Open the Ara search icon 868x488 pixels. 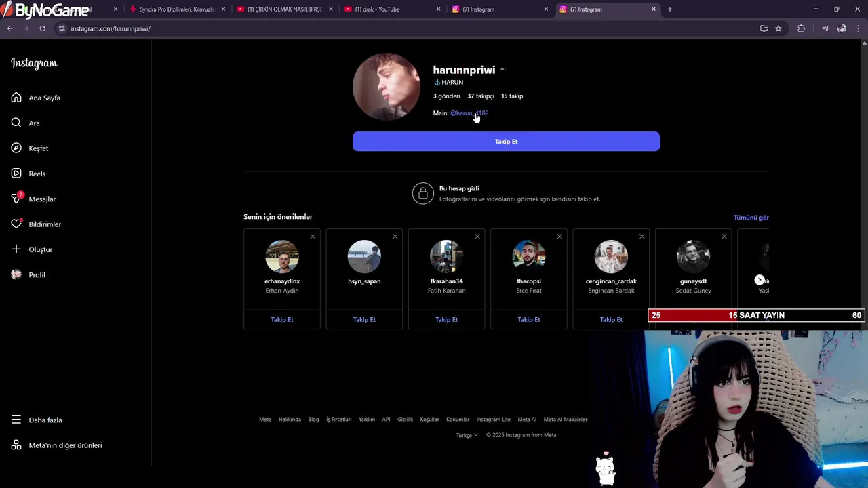point(16,123)
